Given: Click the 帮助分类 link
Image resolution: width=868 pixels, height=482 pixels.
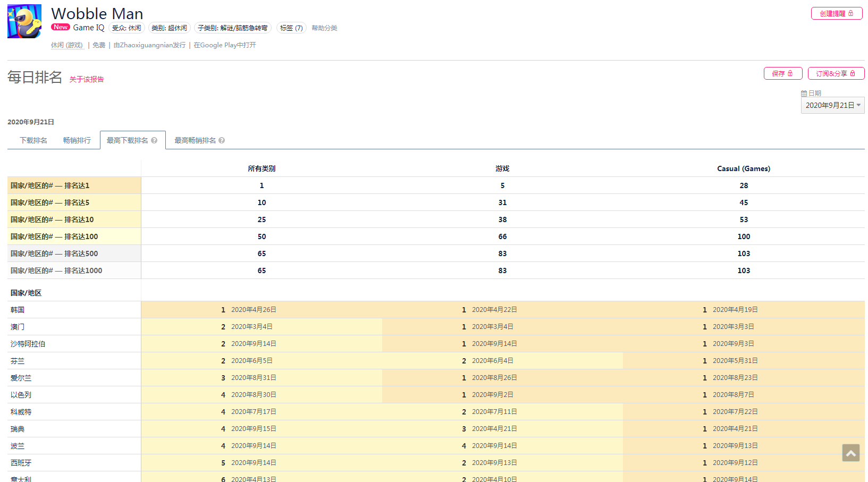Looking at the screenshot, I should pyautogui.click(x=324, y=28).
